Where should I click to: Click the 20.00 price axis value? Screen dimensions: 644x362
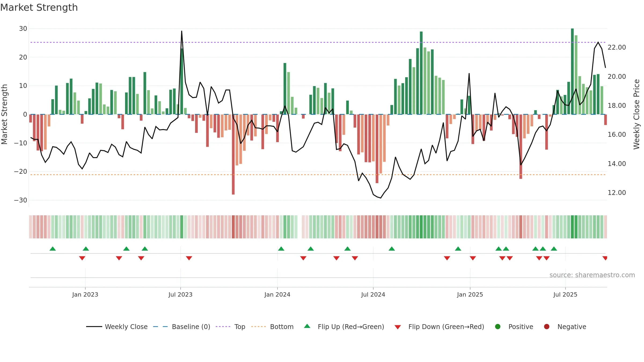[x=617, y=76]
